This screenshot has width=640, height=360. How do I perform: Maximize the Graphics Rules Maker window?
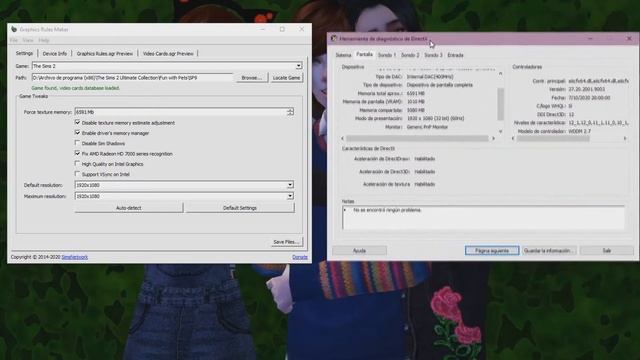(x=282, y=29)
